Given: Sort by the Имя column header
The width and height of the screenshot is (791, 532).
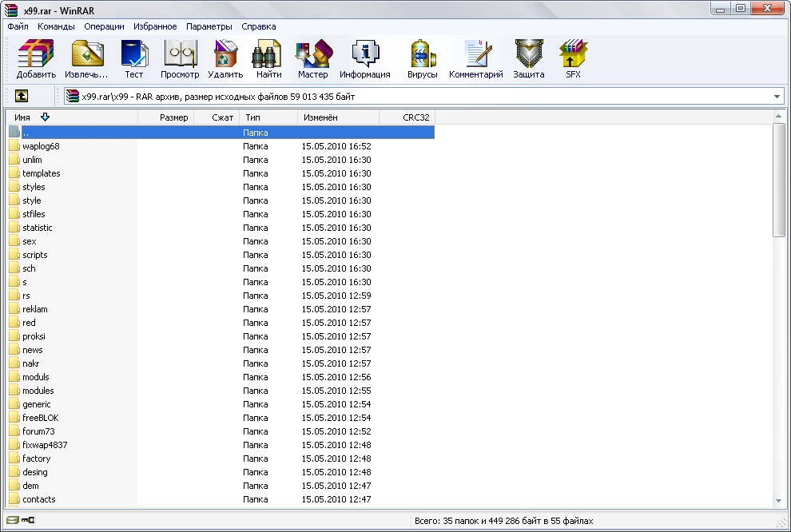Looking at the screenshot, I should pos(72,117).
